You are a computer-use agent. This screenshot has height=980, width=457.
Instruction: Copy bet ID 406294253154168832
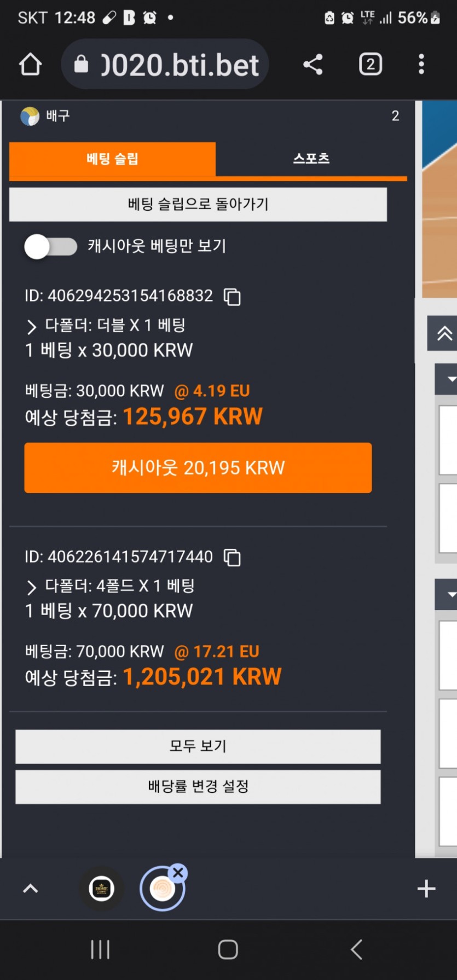point(232,297)
